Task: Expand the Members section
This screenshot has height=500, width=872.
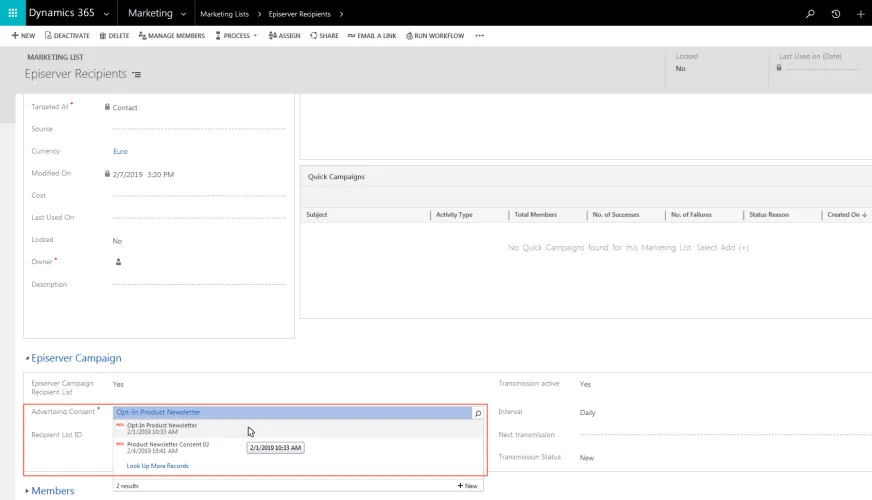Action: 27,491
